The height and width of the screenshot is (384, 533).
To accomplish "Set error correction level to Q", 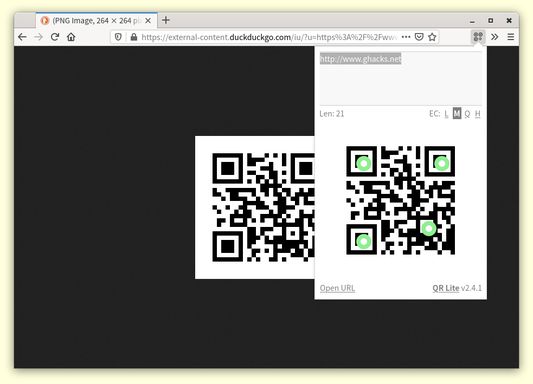I will (467, 114).
